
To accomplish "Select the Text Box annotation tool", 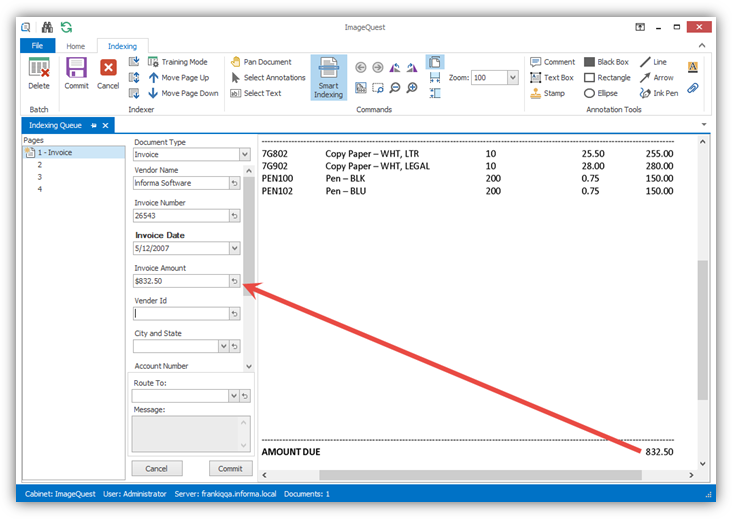I will (552, 77).
